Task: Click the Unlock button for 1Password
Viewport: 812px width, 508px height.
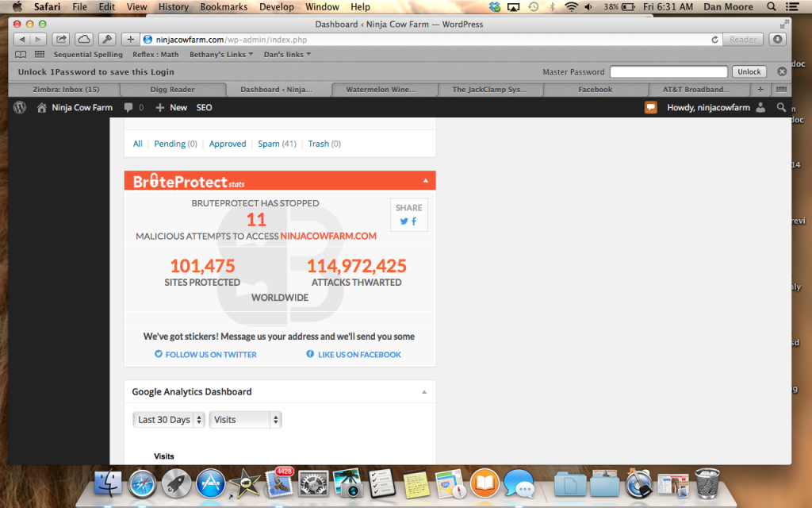Action: pos(749,71)
